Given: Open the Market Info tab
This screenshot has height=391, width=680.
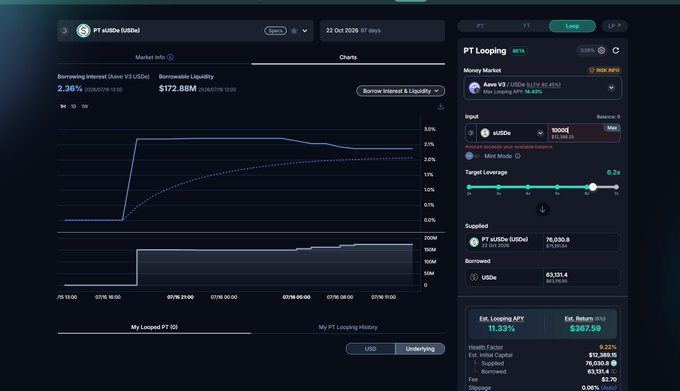Looking at the screenshot, I should pos(154,57).
